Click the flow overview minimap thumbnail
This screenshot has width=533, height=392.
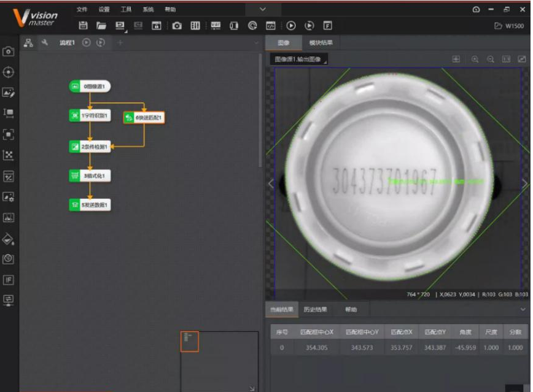click(x=190, y=342)
